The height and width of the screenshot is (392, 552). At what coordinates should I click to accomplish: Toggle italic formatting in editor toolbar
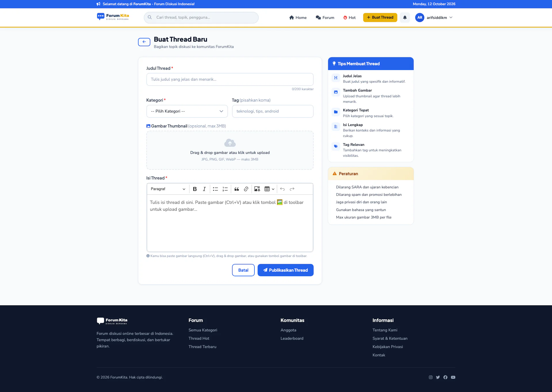(204, 189)
